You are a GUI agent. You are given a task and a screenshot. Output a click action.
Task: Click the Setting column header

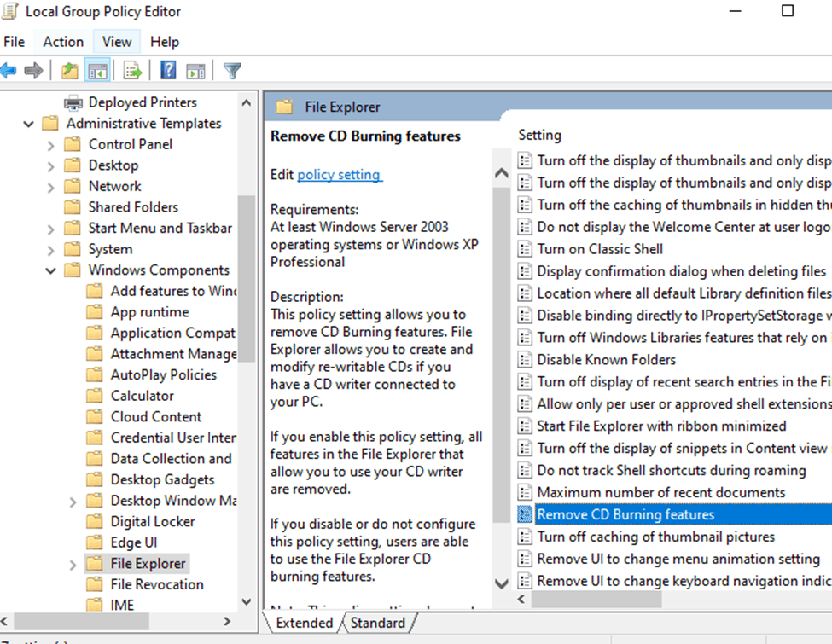coord(539,136)
